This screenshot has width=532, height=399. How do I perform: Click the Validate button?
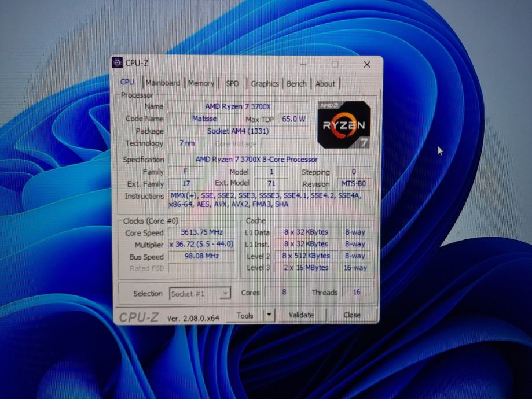pyautogui.click(x=301, y=315)
